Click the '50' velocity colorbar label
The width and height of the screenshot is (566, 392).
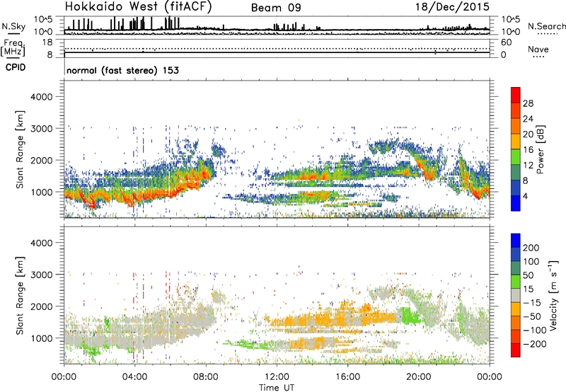528,275
